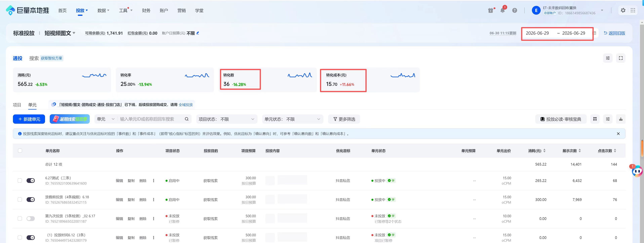This screenshot has height=243, width=644.
Task: Click the edit pencil next to 账户日预算
Action: [x=198, y=33]
